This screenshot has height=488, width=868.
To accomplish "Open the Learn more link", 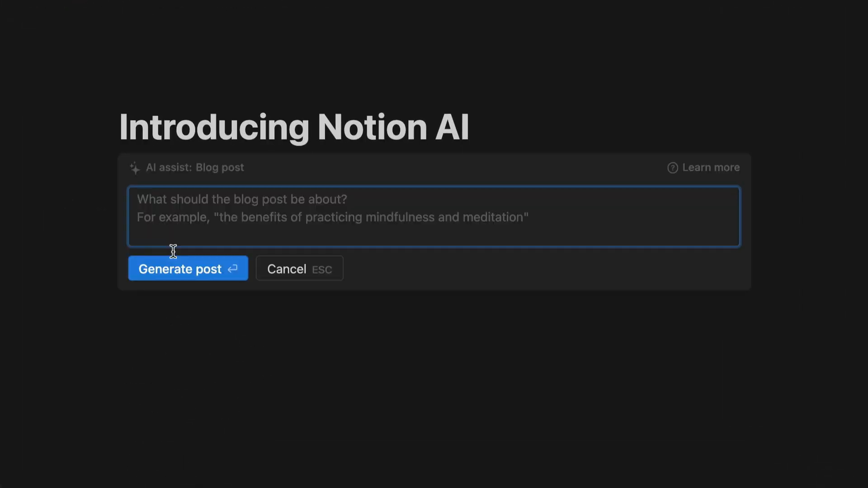I will click(x=710, y=168).
